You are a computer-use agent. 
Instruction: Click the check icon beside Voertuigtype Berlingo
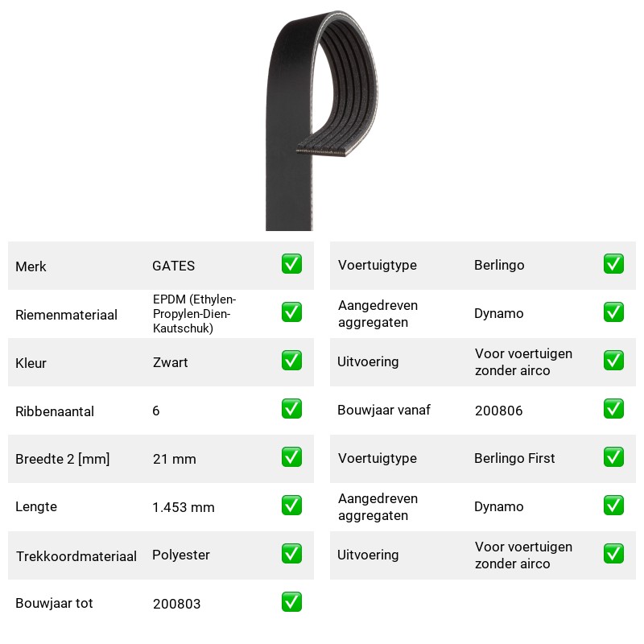(613, 264)
